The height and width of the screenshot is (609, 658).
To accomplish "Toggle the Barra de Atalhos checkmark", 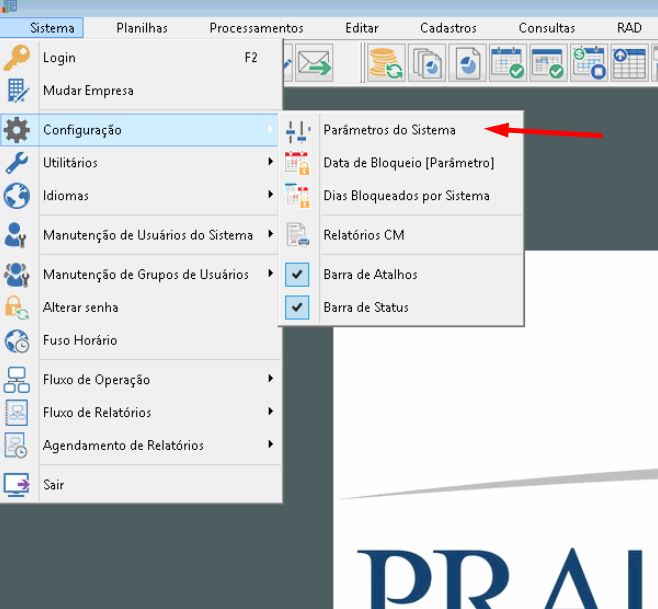I will click(x=297, y=274).
